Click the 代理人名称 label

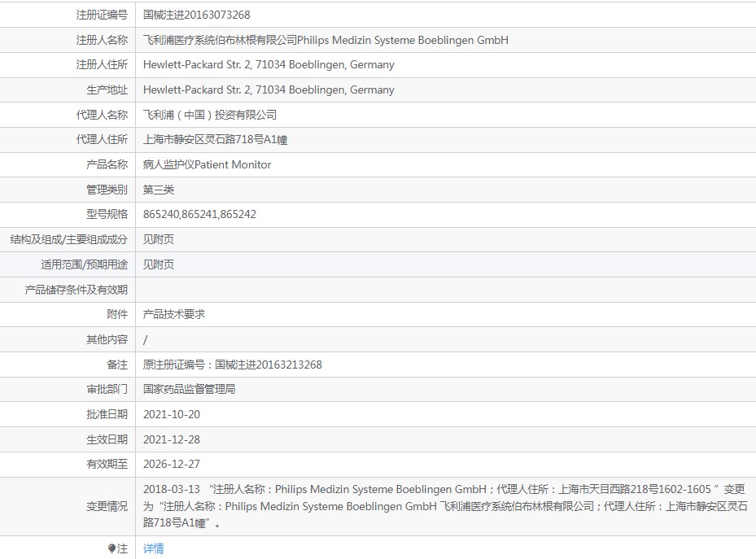point(102,115)
